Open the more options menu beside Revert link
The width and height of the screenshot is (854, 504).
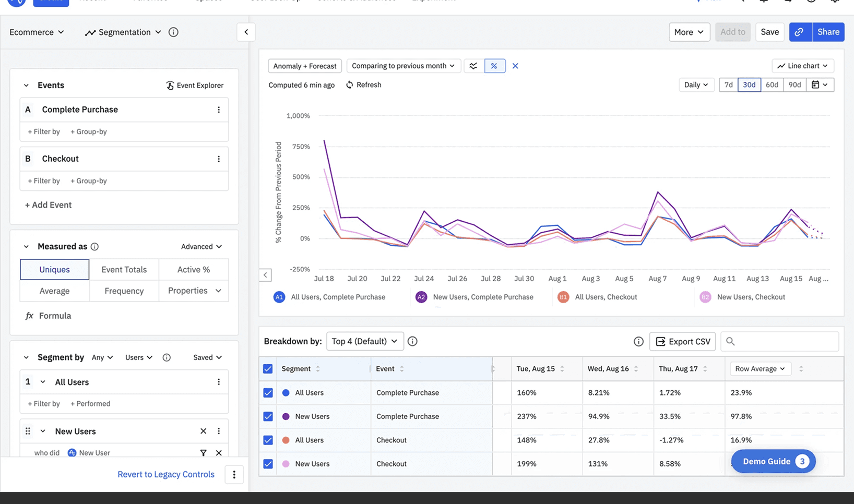tap(234, 474)
